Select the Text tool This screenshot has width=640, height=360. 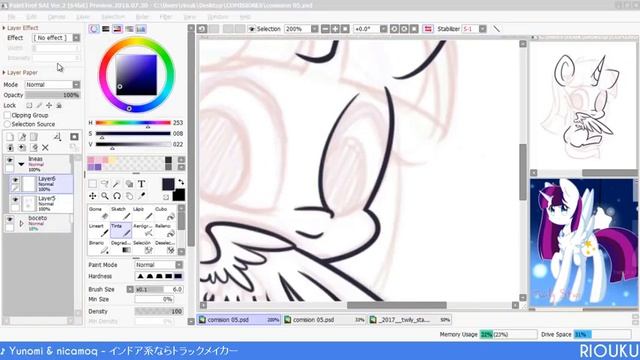pos(141,184)
